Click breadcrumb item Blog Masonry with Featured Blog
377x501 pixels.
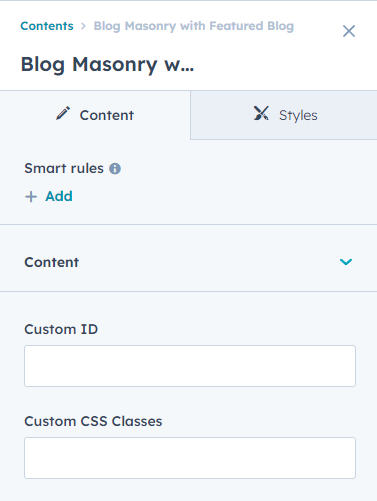[194, 26]
